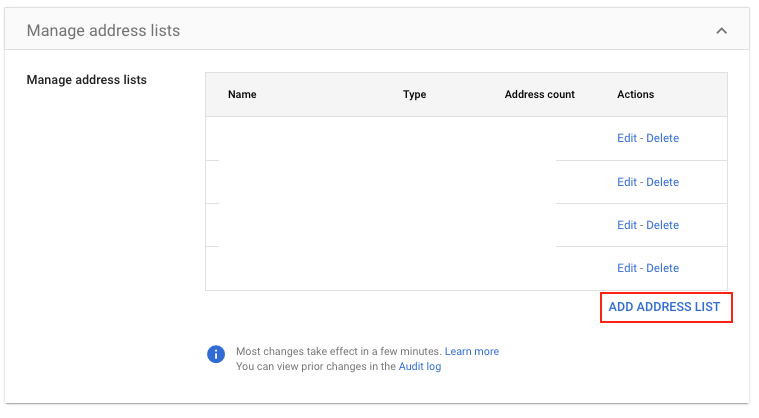Click the blue info circle icon
759x418 pixels.
pyautogui.click(x=216, y=354)
